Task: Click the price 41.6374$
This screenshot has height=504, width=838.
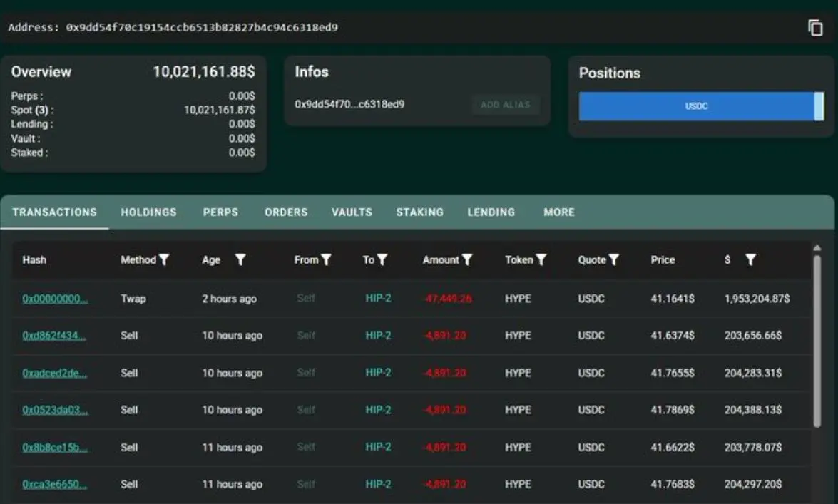Action: click(x=673, y=336)
